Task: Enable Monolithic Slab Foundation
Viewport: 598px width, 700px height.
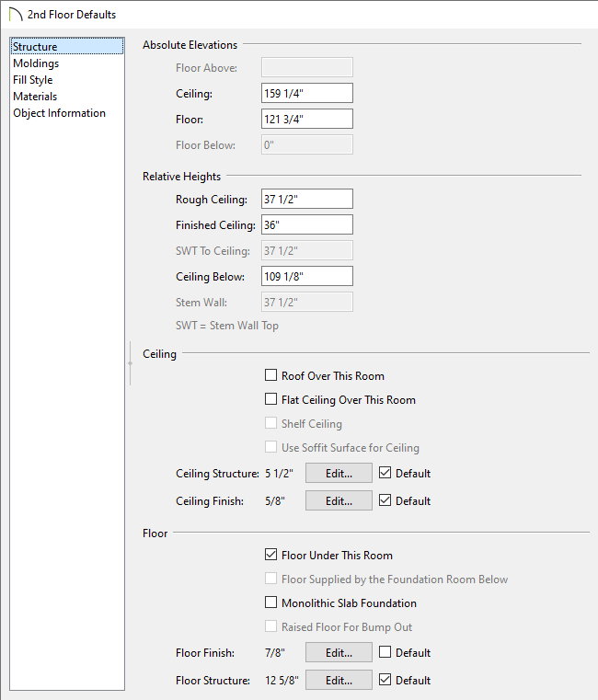Action: pos(270,602)
